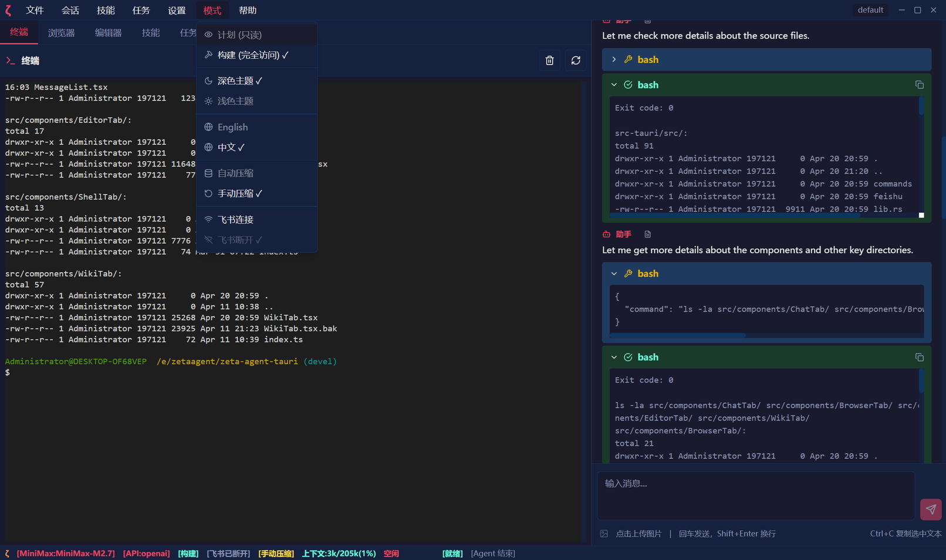Click 飞书连接 to connect Feishu

(235, 219)
